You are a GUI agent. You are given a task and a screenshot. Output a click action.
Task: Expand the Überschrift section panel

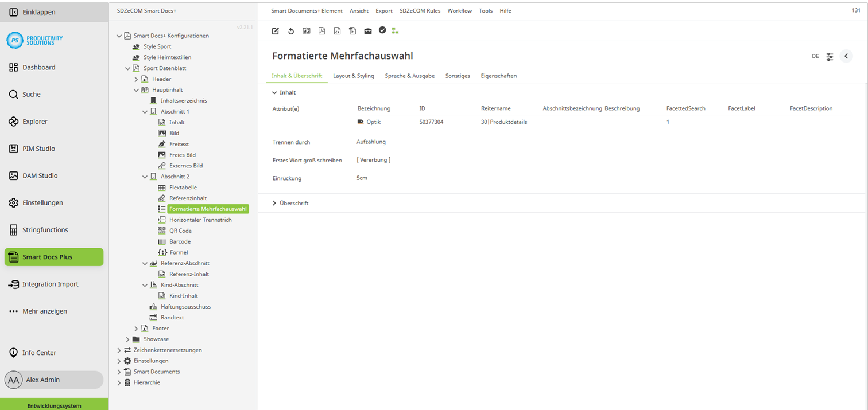pyautogui.click(x=275, y=202)
